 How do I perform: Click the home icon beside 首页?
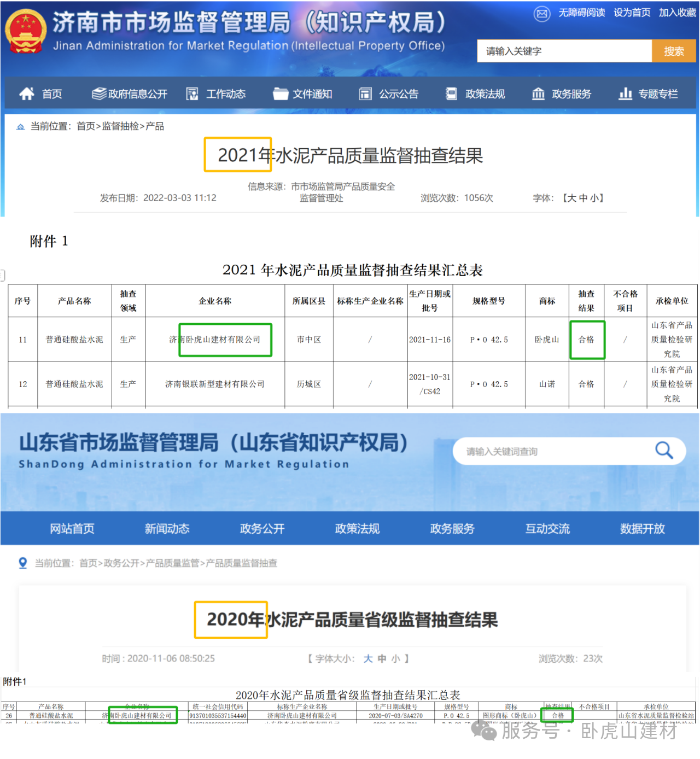click(26, 94)
